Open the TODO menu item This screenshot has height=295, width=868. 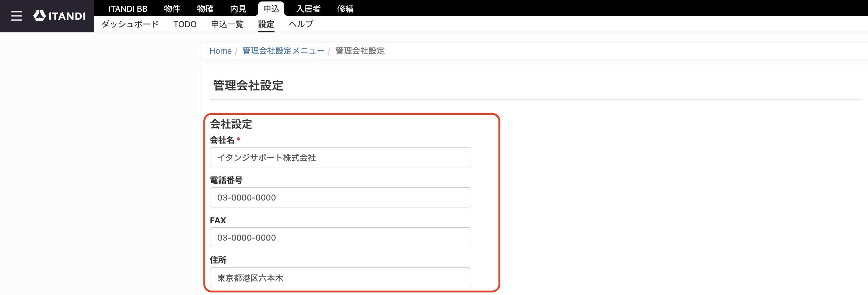(185, 24)
